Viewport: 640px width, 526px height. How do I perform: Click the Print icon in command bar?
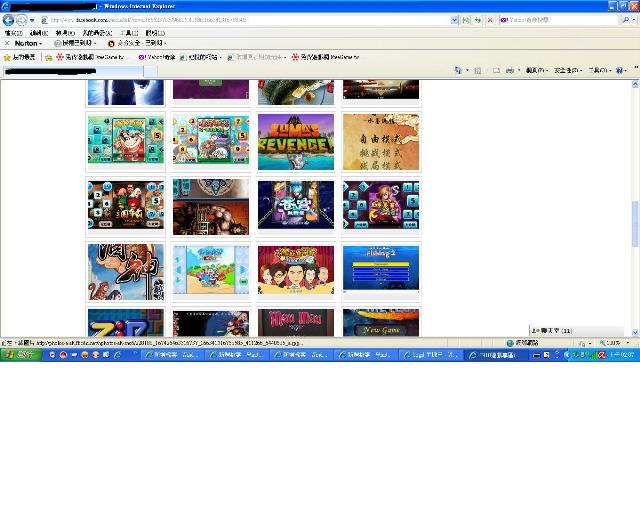click(509, 71)
